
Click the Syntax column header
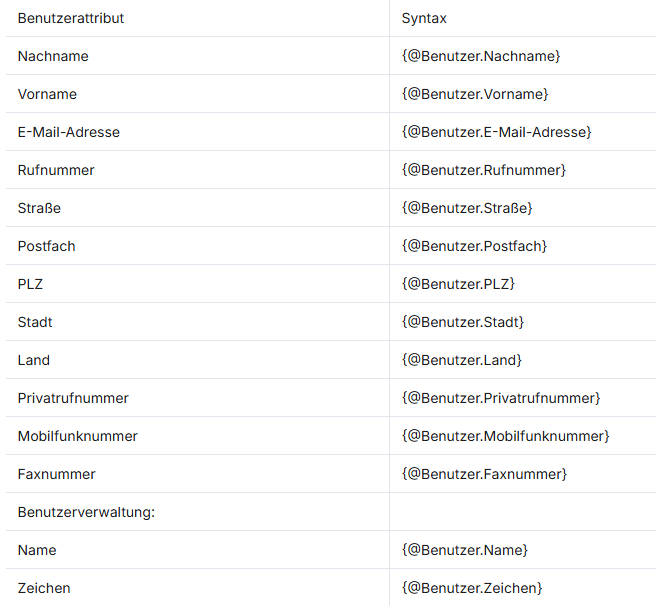pyautogui.click(x=424, y=18)
